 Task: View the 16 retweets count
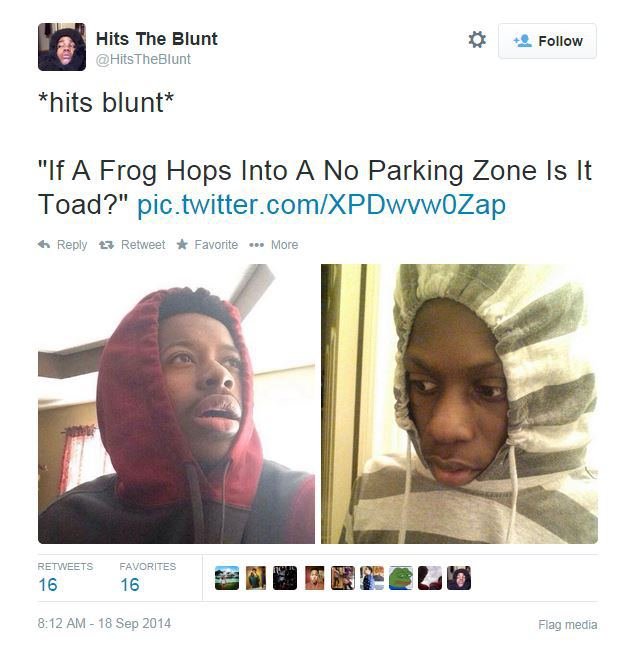[x=48, y=585]
